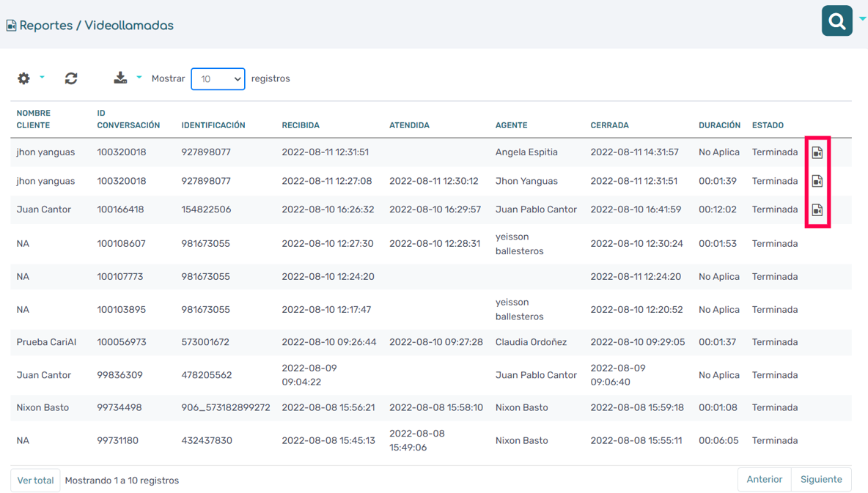
Task: Click received time 2022-08-10 09:26:44
Action: [x=329, y=342]
